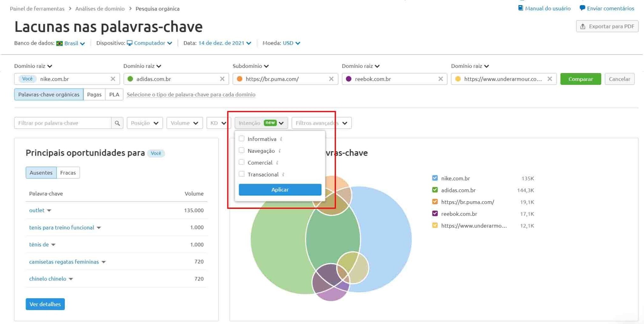Click the purple reebok.com.br color dot
644x324 pixels.
(x=349, y=79)
